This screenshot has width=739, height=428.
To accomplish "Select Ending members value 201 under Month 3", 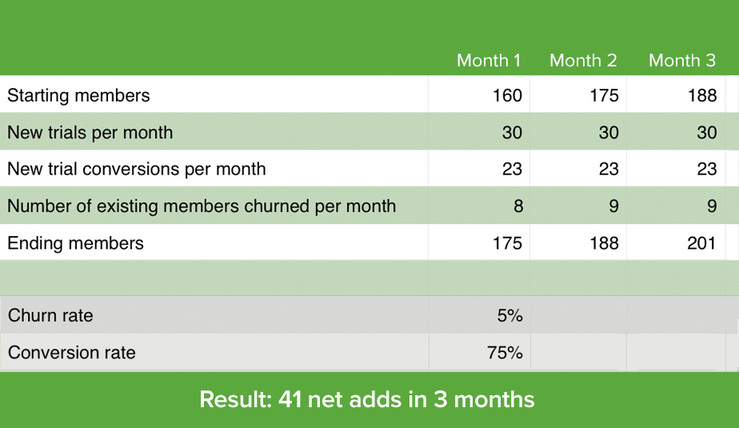I will (x=701, y=242).
